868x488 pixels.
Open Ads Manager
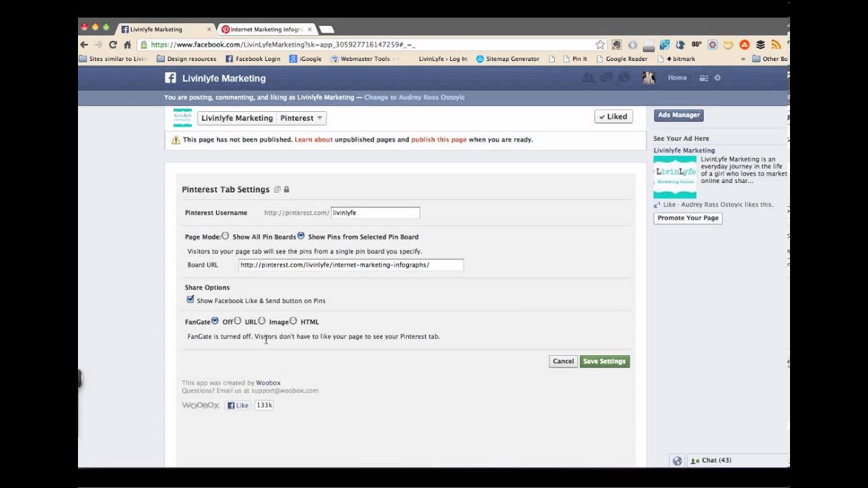(x=679, y=115)
